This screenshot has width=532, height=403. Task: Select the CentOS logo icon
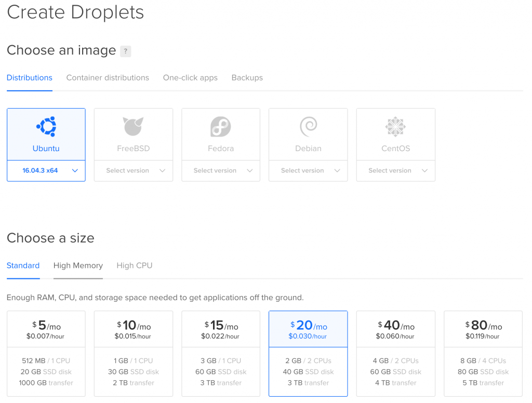click(395, 126)
